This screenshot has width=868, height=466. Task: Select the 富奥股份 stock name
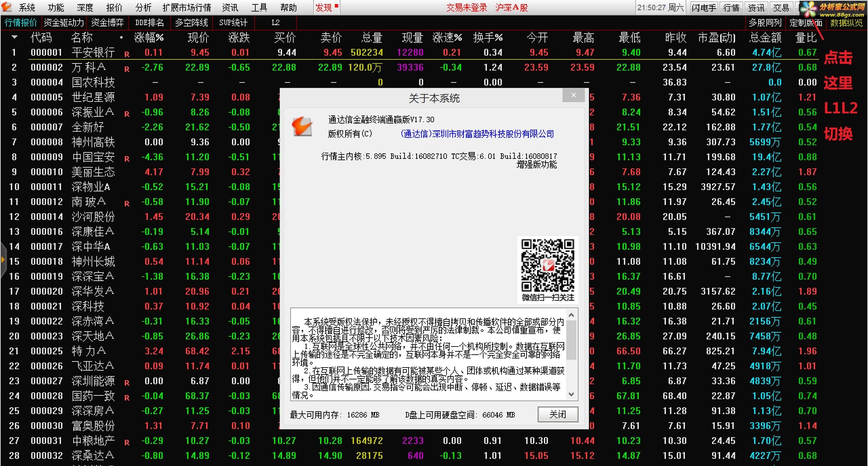point(93,426)
